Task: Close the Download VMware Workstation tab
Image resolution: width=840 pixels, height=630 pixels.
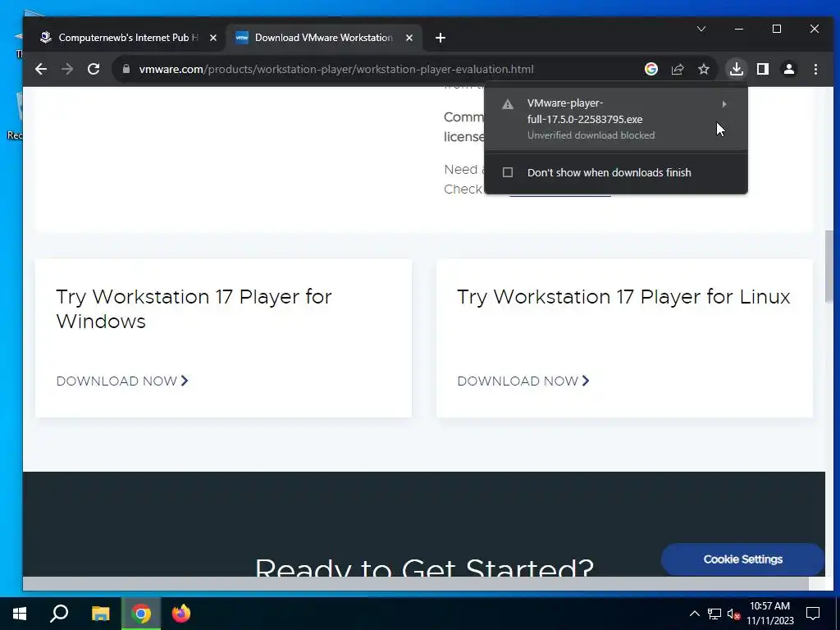Action: coord(409,38)
